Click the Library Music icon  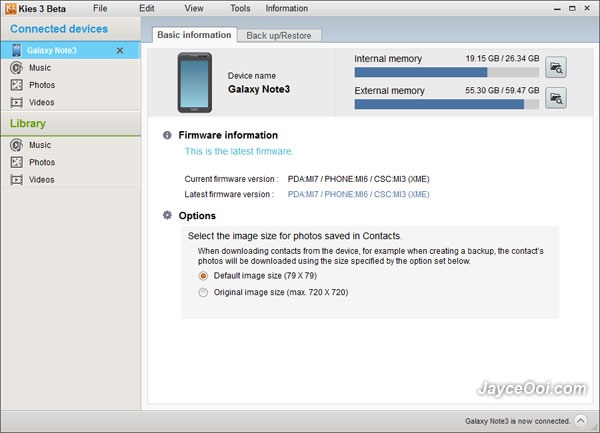coord(16,145)
